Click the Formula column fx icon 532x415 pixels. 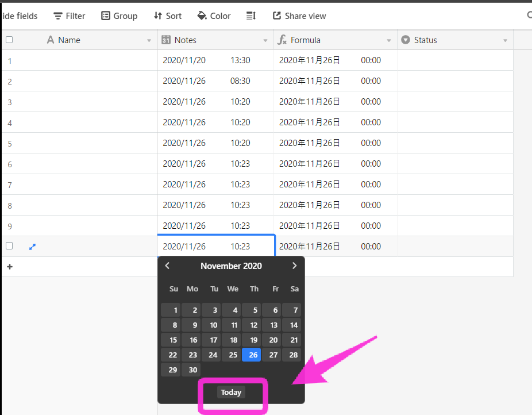click(282, 40)
